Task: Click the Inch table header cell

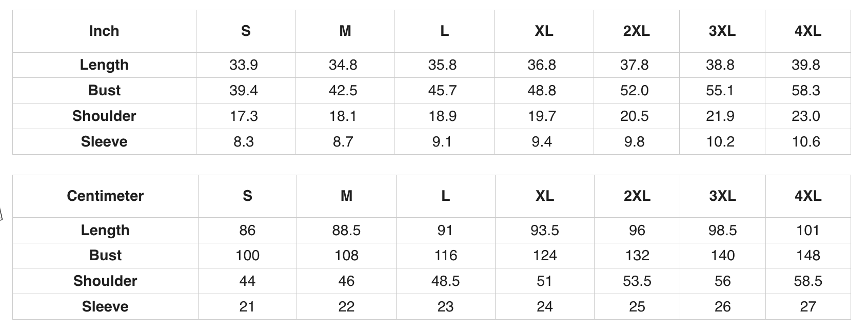Action: (x=104, y=31)
